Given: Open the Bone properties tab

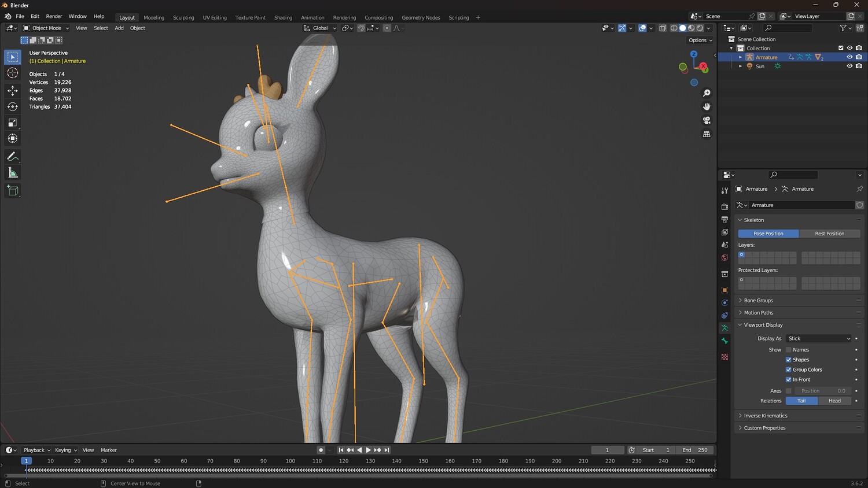Looking at the screenshot, I should (724, 341).
